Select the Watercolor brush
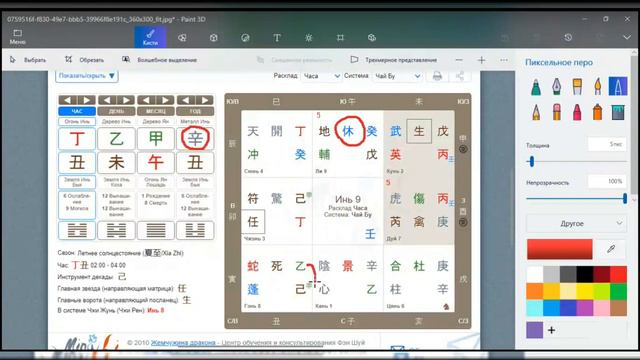Screen dimensions: 640x360 click(x=598, y=87)
